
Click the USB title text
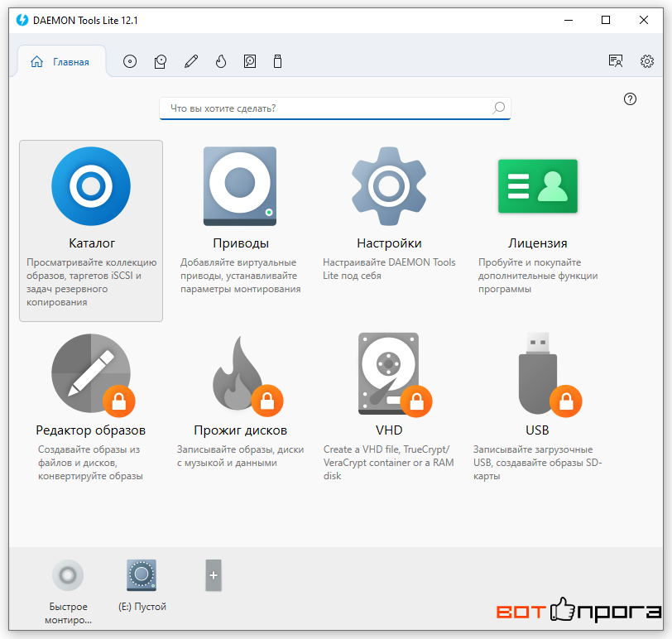(537, 430)
